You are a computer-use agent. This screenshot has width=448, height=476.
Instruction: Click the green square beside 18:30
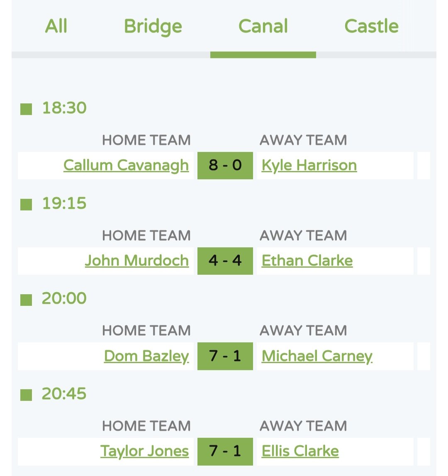(x=26, y=109)
